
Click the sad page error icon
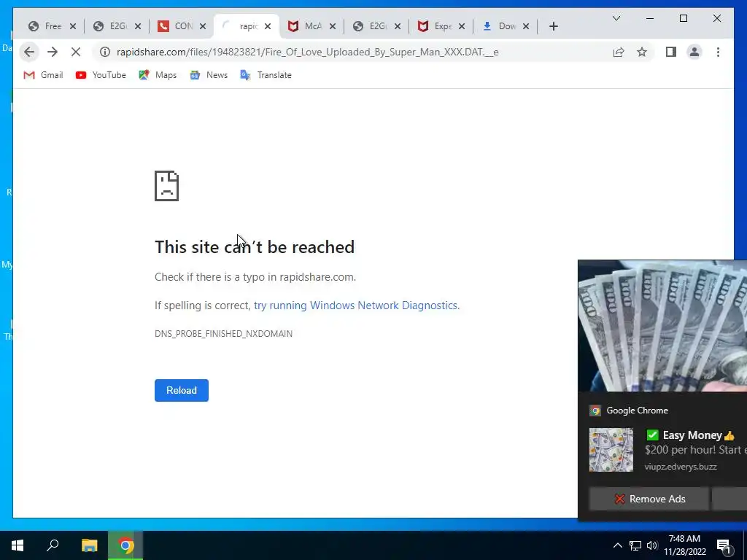click(167, 186)
